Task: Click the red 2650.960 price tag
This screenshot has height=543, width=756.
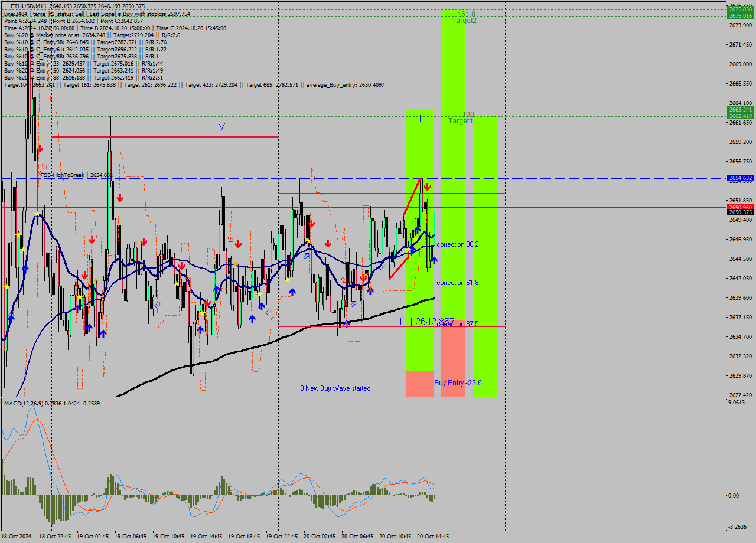Action: (x=741, y=207)
